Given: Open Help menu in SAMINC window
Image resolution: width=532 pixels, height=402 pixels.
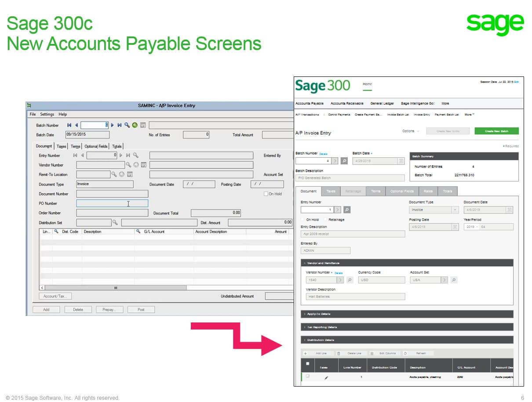Looking at the screenshot, I should coord(63,114).
